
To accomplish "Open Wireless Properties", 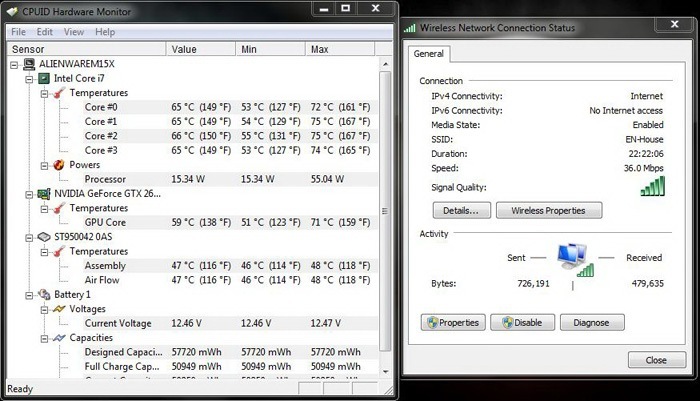I will pyautogui.click(x=549, y=211).
